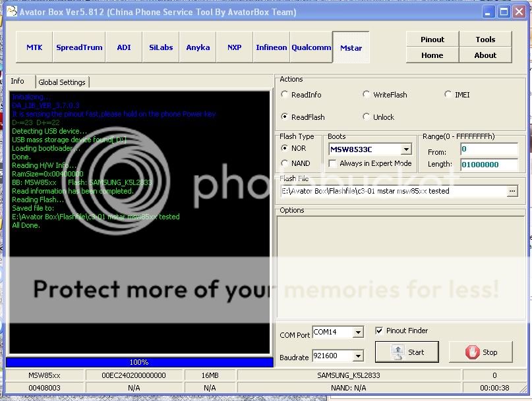Click status bar elapsed time '00:00:38'

pyautogui.click(x=494, y=388)
